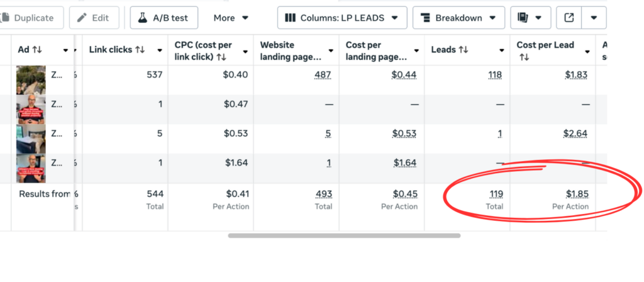Click the Edit pencil button

point(94,18)
